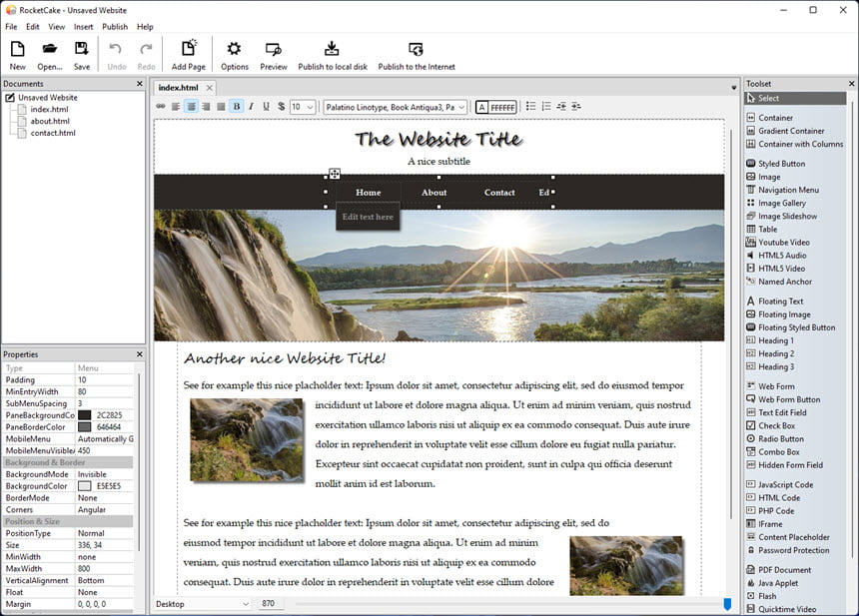859x616 pixels.
Task: Open the Edit menu
Action: point(33,26)
